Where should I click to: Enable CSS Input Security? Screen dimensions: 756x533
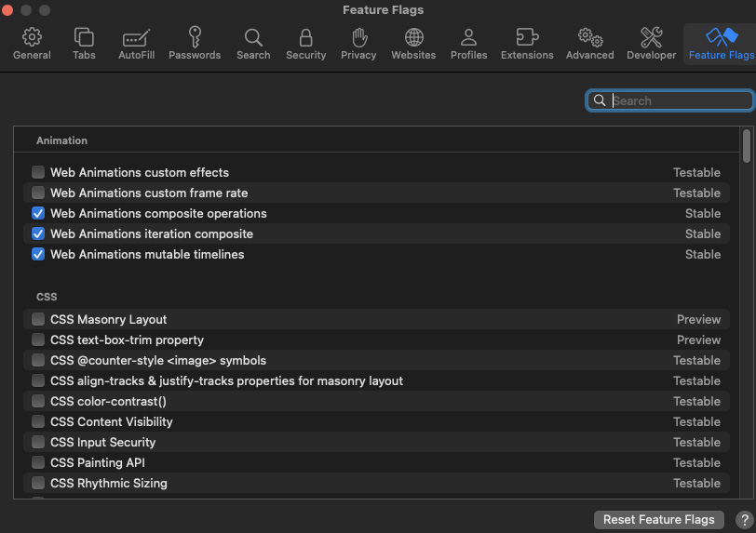tap(38, 442)
